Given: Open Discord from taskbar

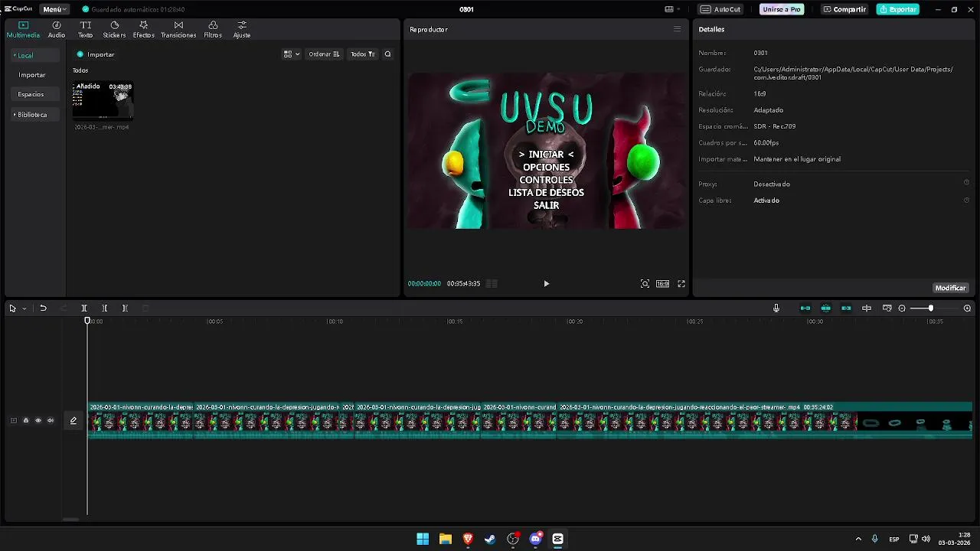Looking at the screenshot, I should click(535, 539).
